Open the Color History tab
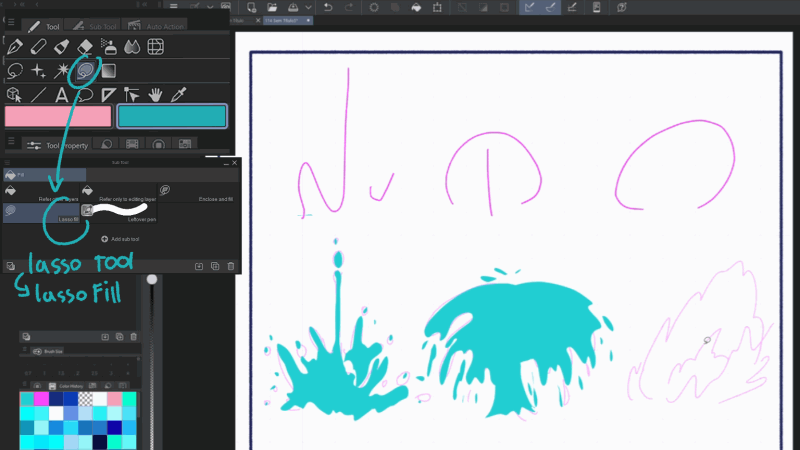Screen dimensions: 800x450 click(x=65, y=386)
